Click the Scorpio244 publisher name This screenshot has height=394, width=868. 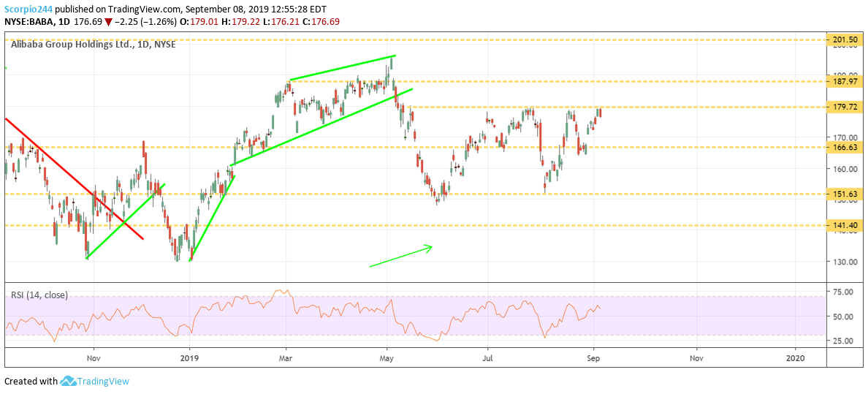tap(28, 8)
